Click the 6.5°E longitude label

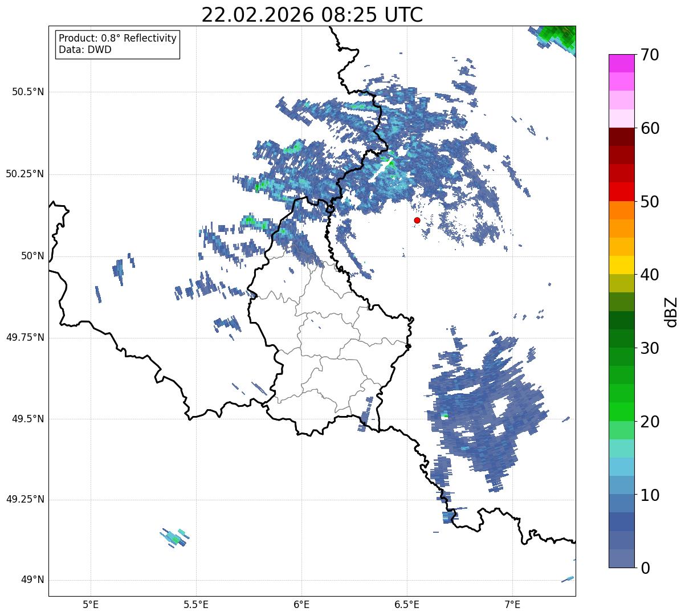407,604
